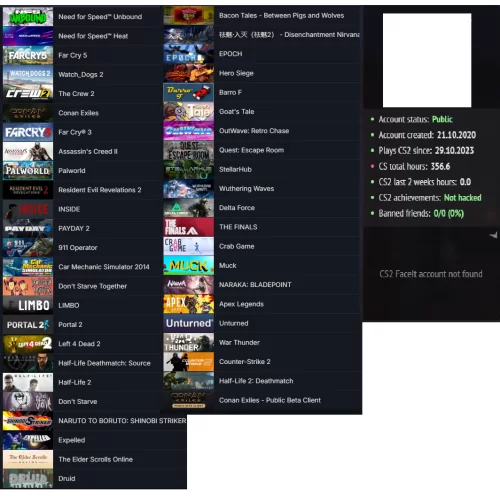The image size is (500, 500).
Task: Click the Muck game banner
Action: 189,266
